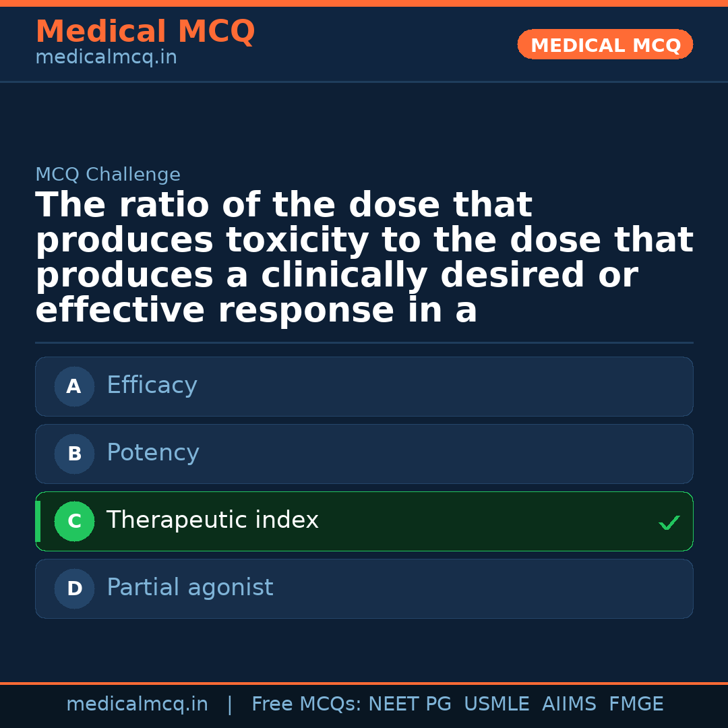Click the green letter C circle badge
This screenshot has height=728, width=728.
coord(74,522)
